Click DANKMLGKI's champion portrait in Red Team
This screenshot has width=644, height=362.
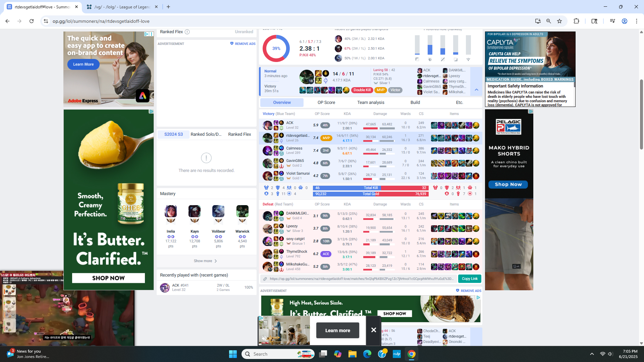coord(267,216)
